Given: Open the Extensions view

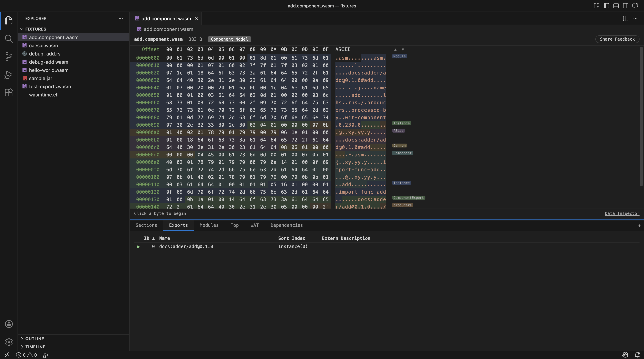Looking at the screenshot, I should [x=9, y=93].
